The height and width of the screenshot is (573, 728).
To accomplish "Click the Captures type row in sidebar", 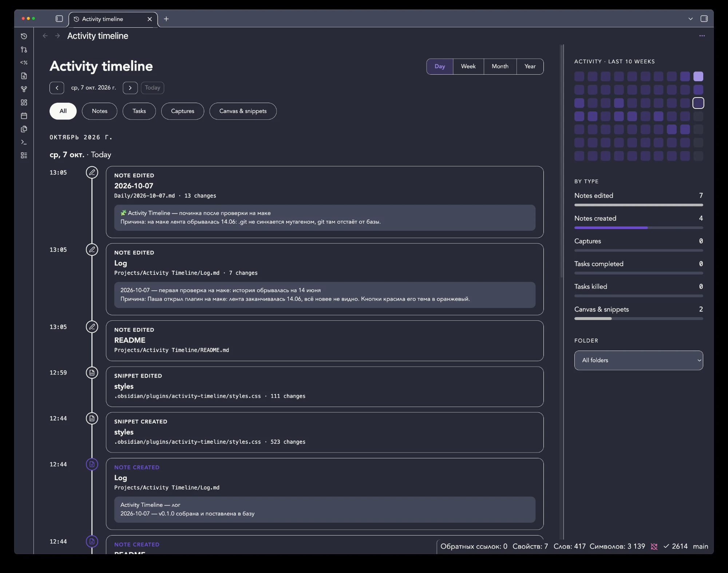I will pos(638,244).
